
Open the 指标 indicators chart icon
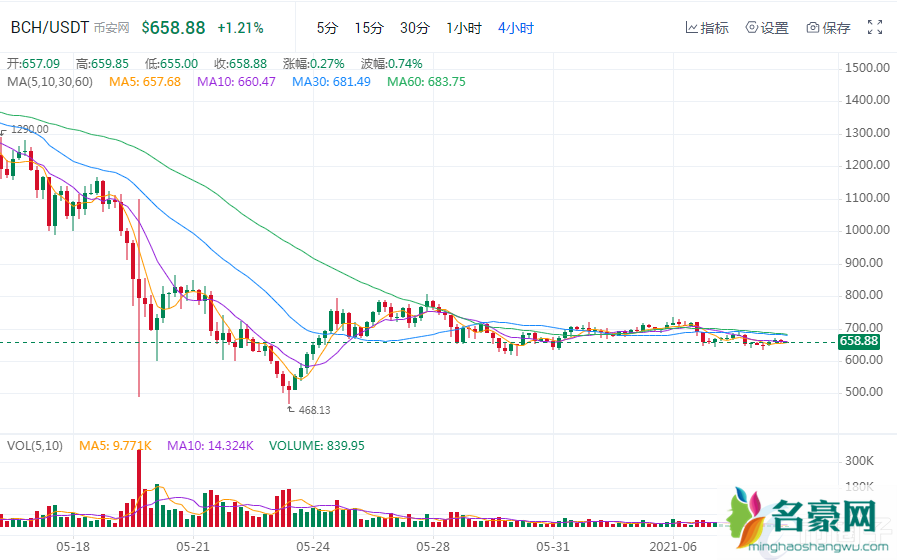click(x=691, y=28)
